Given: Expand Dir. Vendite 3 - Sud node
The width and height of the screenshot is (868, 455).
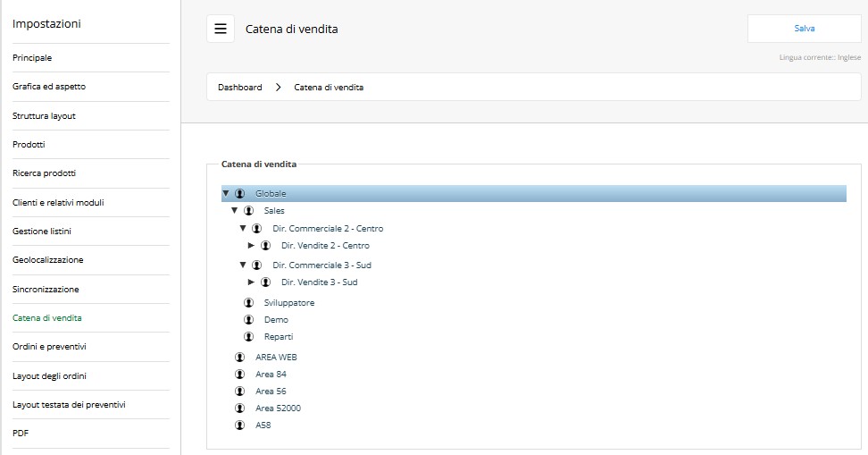Looking at the screenshot, I should click(x=251, y=282).
